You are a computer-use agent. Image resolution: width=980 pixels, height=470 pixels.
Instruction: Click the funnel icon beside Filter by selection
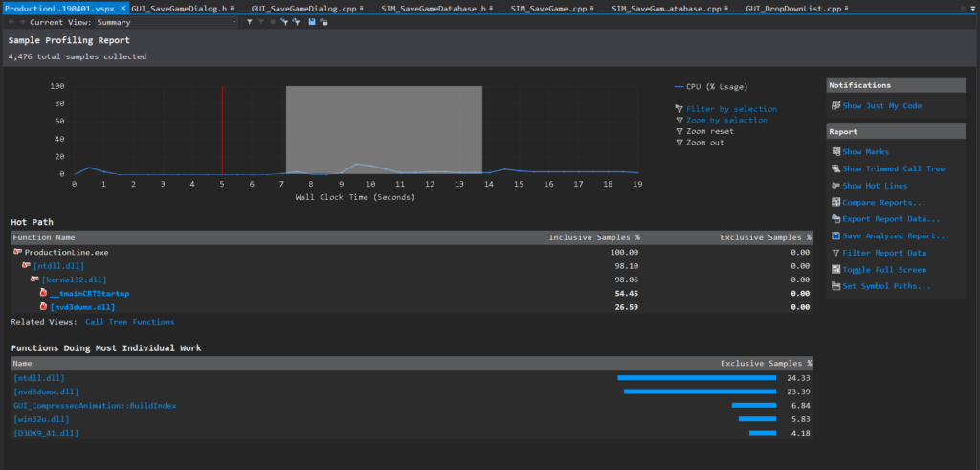point(679,109)
